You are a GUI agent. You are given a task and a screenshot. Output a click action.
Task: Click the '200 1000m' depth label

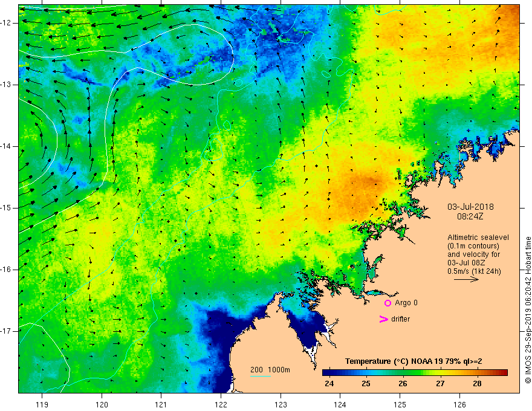(270, 370)
